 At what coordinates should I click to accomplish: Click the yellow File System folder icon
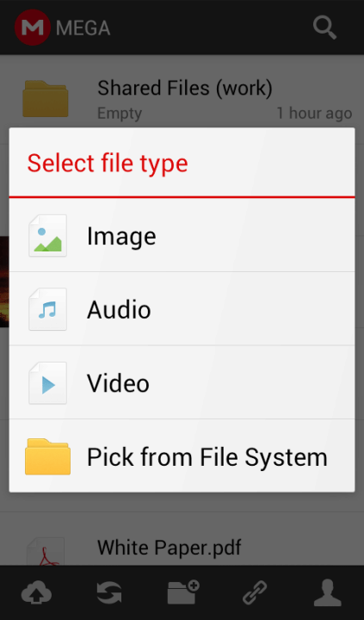click(47, 456)
